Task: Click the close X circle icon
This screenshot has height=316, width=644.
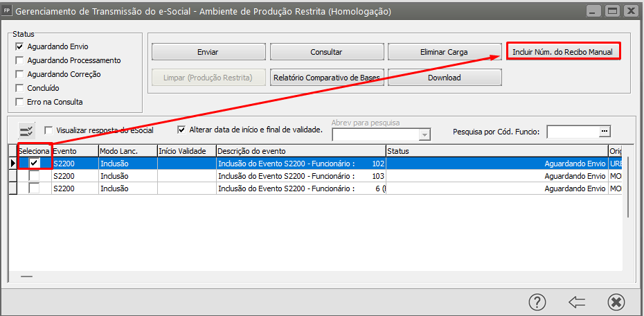Action: point(616,302)
